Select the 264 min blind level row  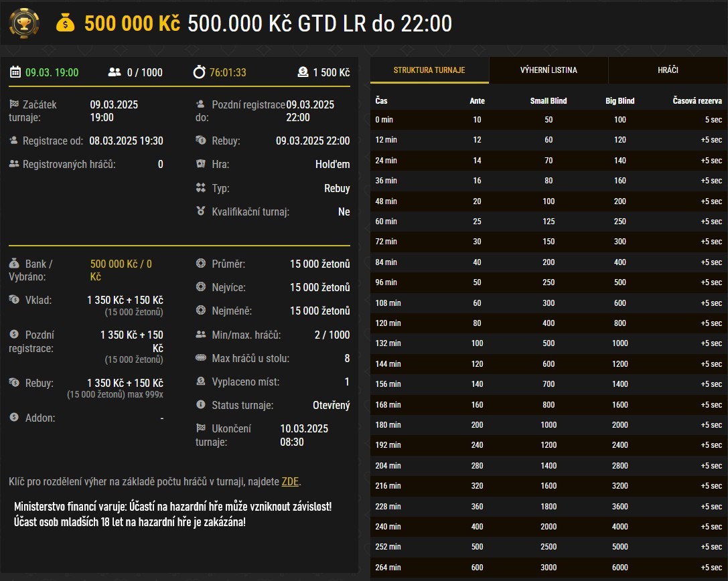[x=549, y=567]
